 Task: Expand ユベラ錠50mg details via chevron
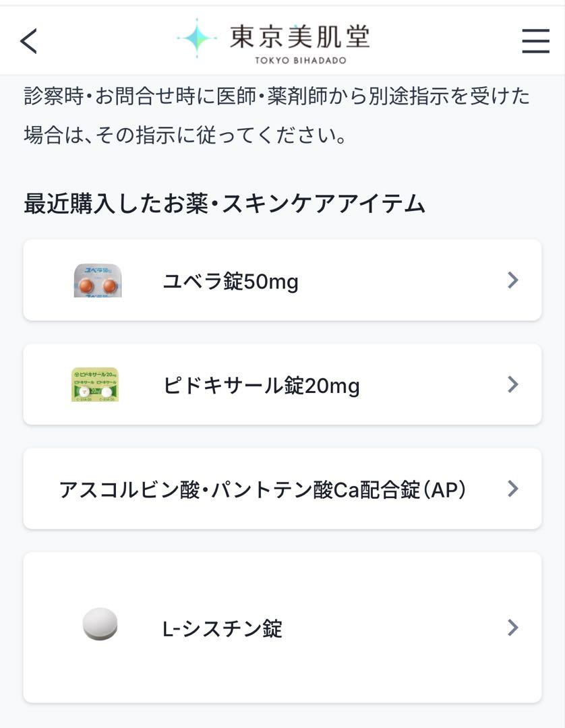(x=513, y=280)
